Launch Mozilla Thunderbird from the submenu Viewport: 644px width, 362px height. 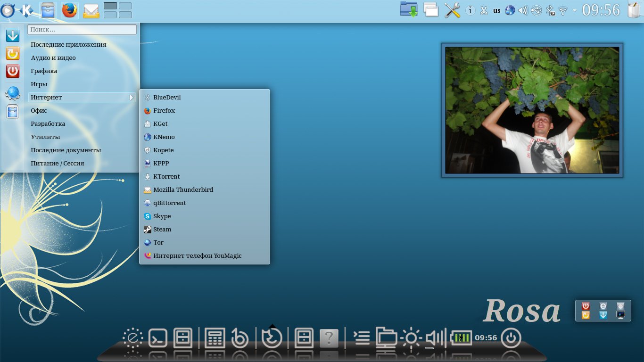pos(183,190)
